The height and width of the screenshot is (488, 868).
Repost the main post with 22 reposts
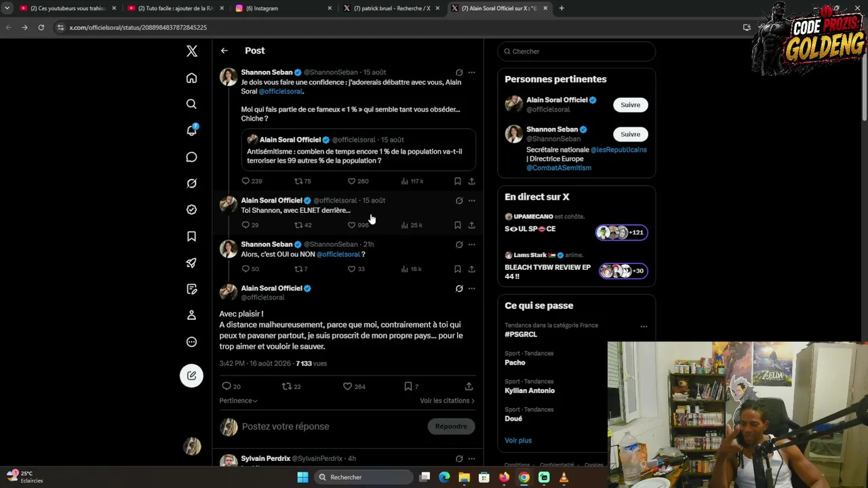click(x=292, y=386)
